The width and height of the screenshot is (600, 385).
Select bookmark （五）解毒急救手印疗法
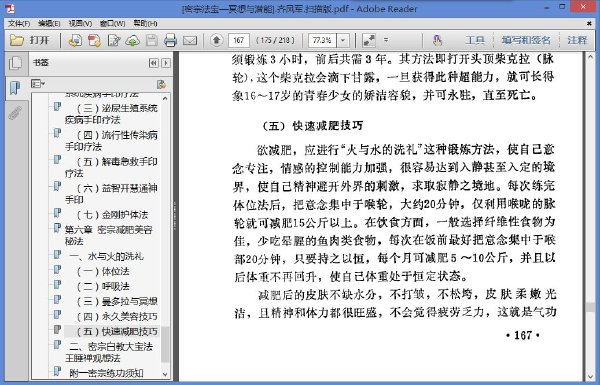pos(111,167)
